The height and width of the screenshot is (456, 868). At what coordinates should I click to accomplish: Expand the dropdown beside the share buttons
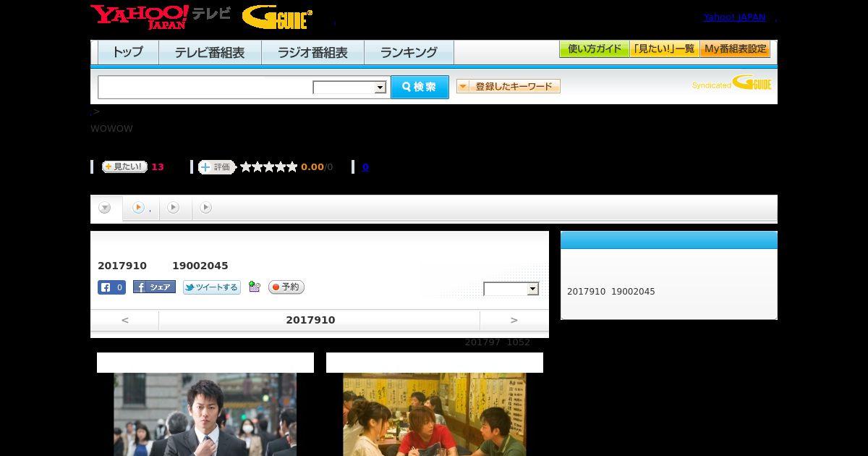(511, 289)
